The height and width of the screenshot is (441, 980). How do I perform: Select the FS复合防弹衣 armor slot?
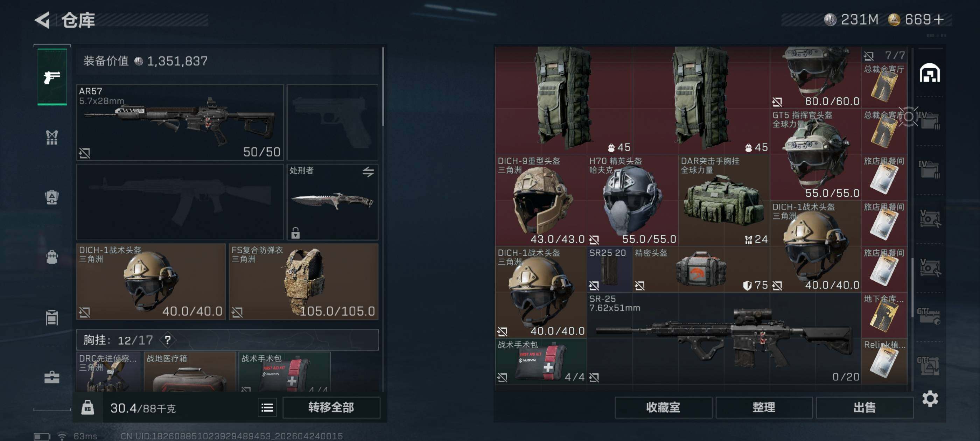(x=303, y=281)
